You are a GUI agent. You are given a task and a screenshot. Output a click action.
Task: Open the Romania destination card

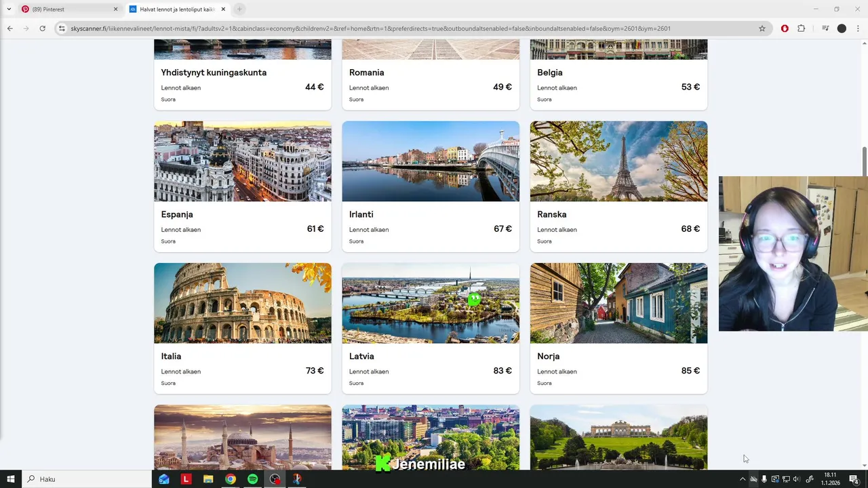tap(431, 75)
